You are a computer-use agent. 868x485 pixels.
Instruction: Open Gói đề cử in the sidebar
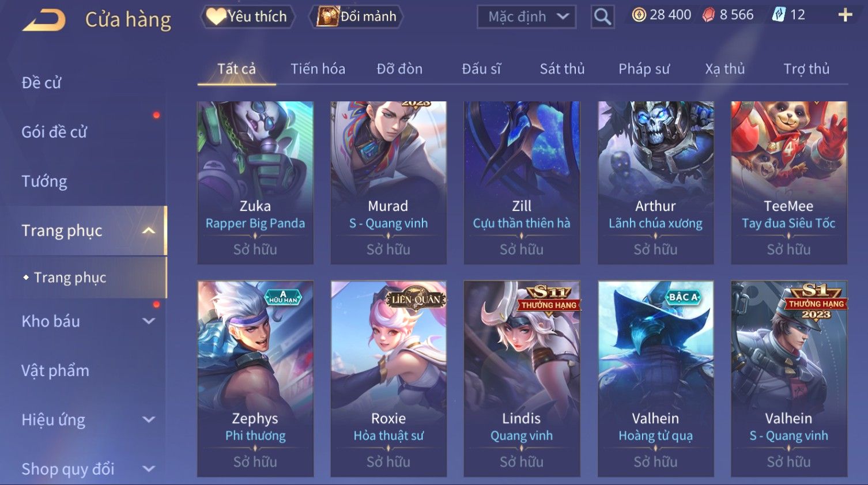click(54, 132)
